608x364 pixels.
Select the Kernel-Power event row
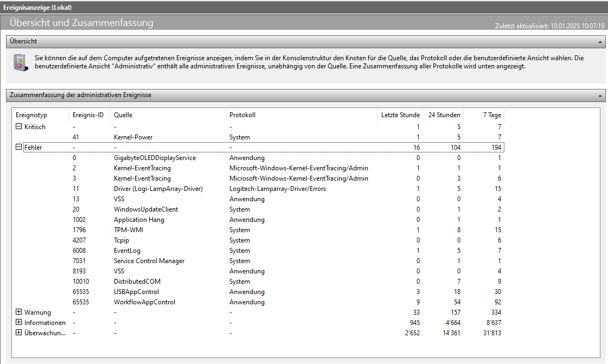pyautogui.click(x=258, y=137)
